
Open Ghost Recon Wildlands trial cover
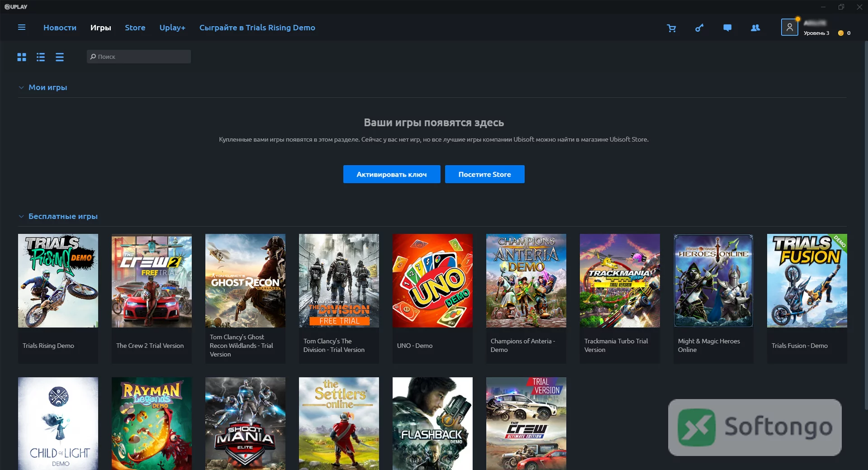click(x=245, y=280)
